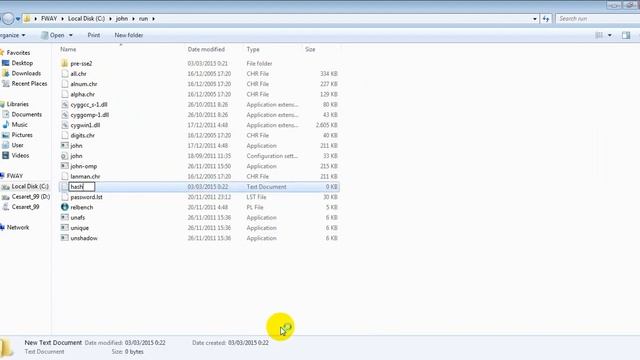Click the Open toolbar button
Viewport: 640px width, 360px height.
[52, 36]
